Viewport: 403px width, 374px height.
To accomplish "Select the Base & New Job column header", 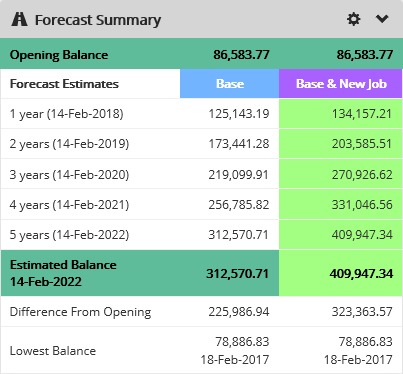I will point(341,84).
